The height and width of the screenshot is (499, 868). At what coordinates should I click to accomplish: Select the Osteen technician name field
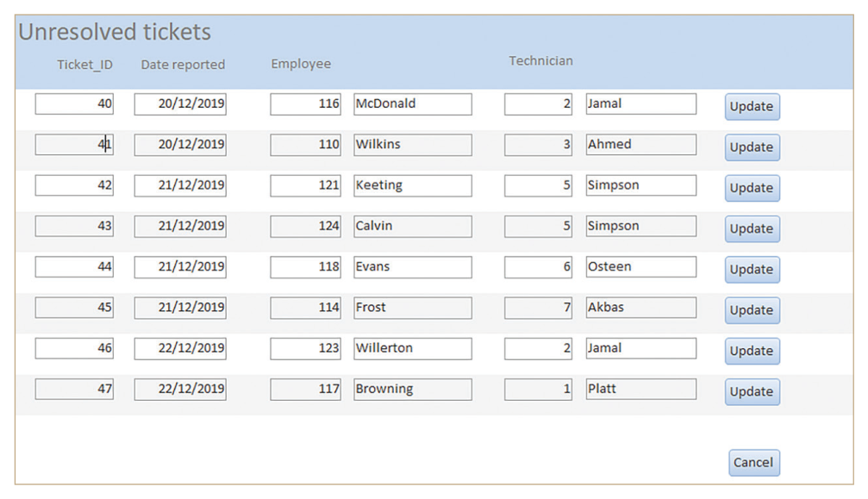[641, 267]
